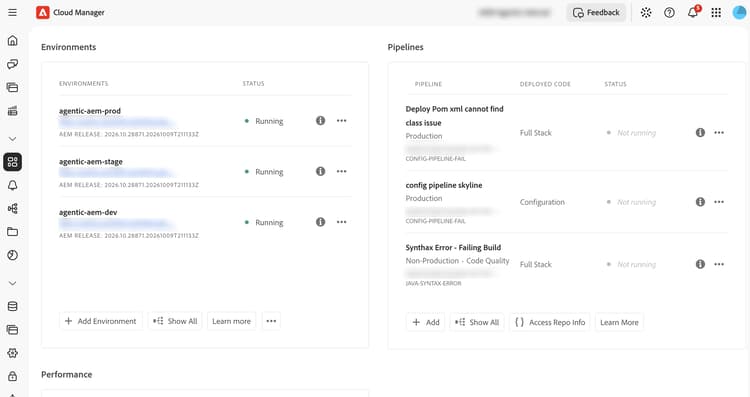Open more options for agentic-aem-prod

point(342,121)
